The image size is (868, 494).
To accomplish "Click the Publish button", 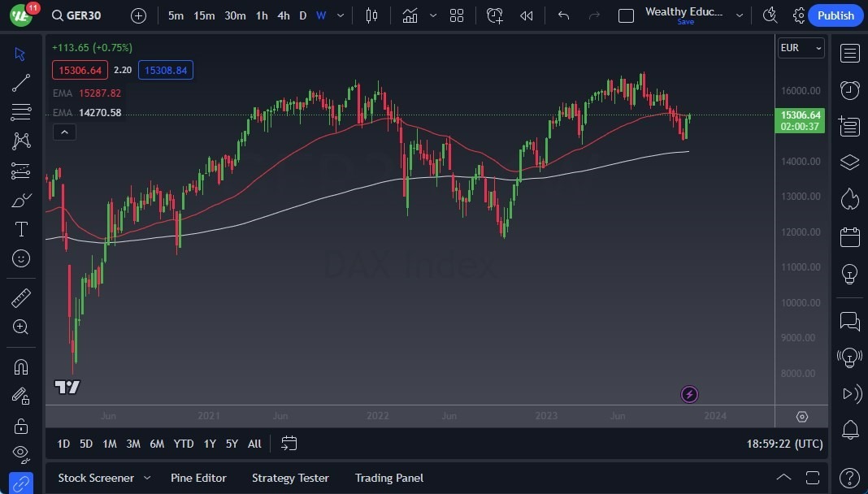I will pyautogui.click(x=835, y=15).
